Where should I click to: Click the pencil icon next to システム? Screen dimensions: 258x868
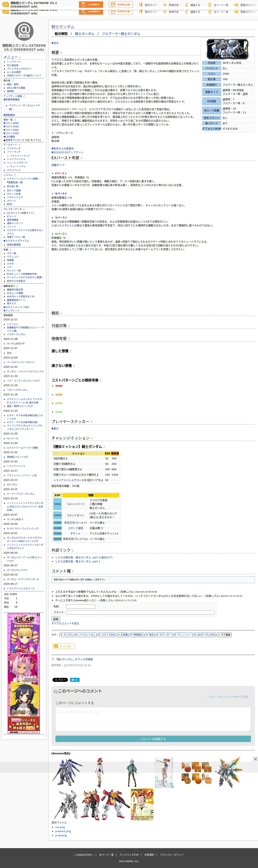coord(15,175)
